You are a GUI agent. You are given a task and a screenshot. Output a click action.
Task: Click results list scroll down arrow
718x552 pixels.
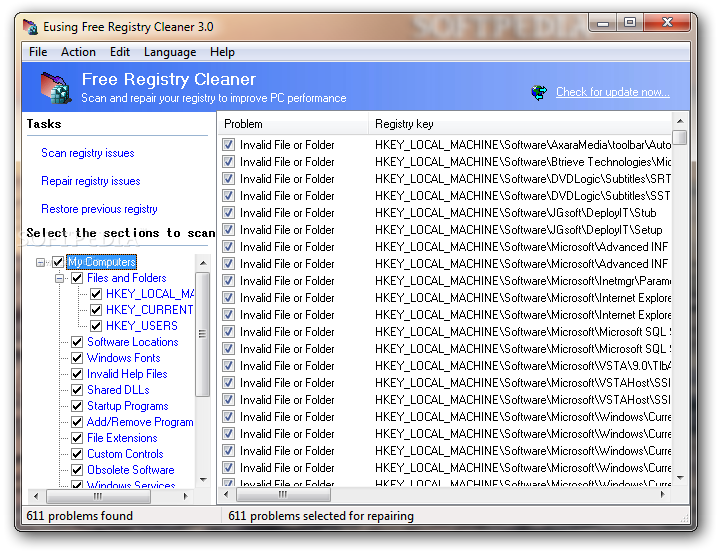pos(680,478)
